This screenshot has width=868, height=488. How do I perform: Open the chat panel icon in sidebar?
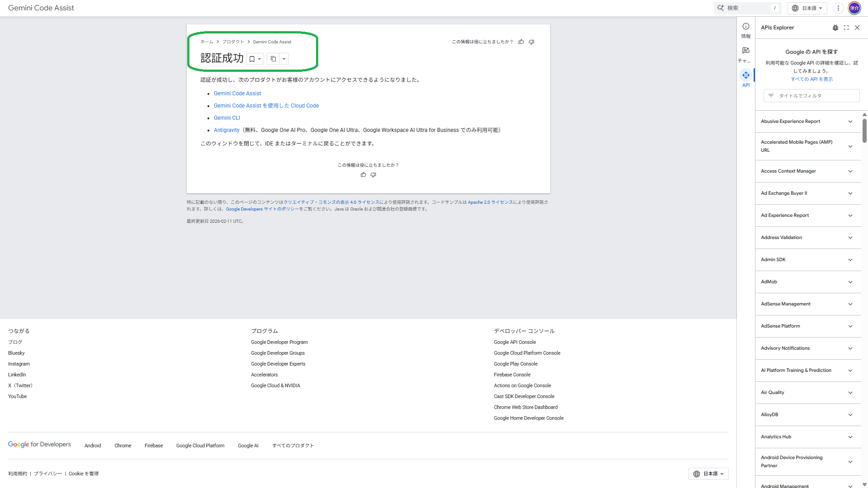pyautogui.click(x=746, y=51)
